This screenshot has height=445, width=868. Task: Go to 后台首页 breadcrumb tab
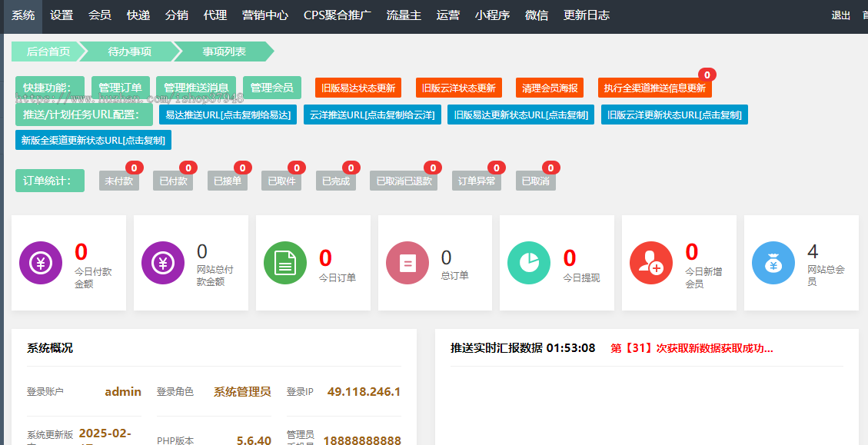tap(48, 51)
